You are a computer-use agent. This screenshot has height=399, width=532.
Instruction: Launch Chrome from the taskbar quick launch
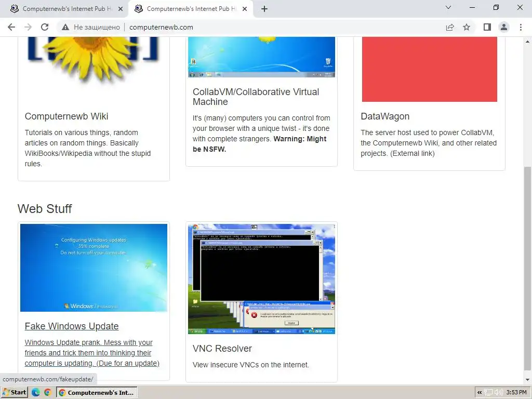(x=47, y=393)
